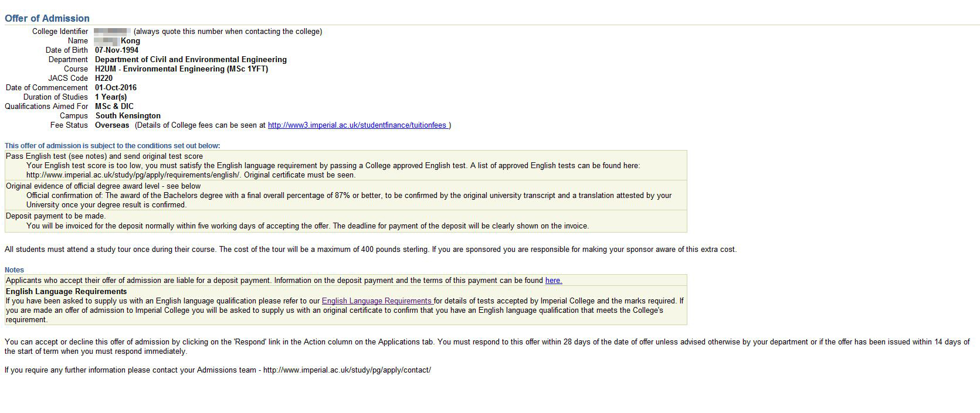Click the bold English Language Requirements heading
The width and height of the screenshot is (980, 413).
pos(66,292)
